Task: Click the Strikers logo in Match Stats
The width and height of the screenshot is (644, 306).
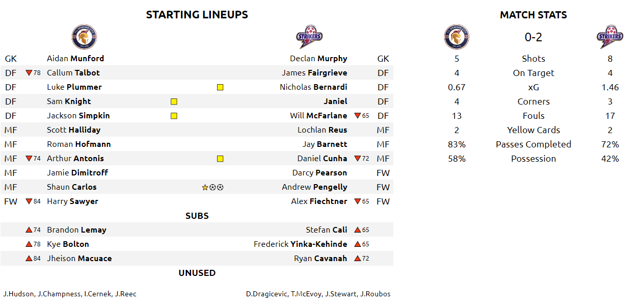Action: pyautogui.click(x=610, y=37)
